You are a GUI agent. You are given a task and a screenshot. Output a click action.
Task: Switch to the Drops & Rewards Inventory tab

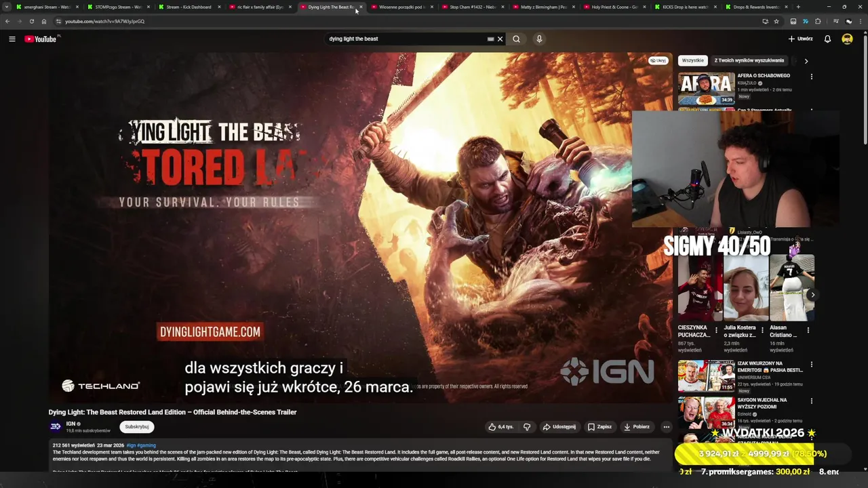tap(757, 7)
